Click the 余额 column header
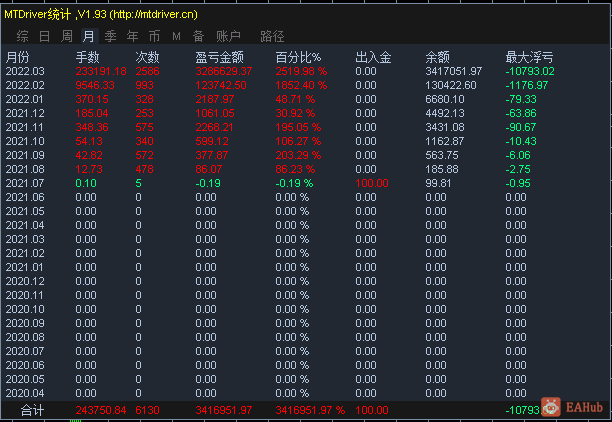 tap(437, 57)
